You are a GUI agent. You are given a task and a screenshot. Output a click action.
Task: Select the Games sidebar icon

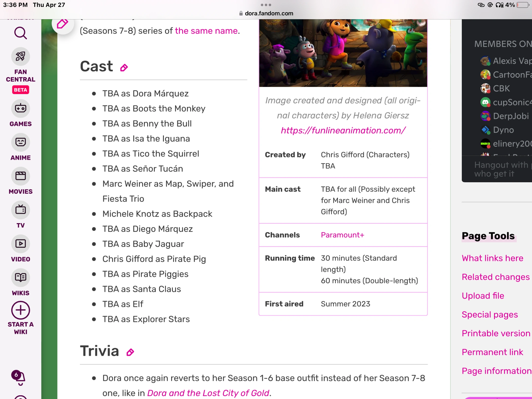[21, 108]
